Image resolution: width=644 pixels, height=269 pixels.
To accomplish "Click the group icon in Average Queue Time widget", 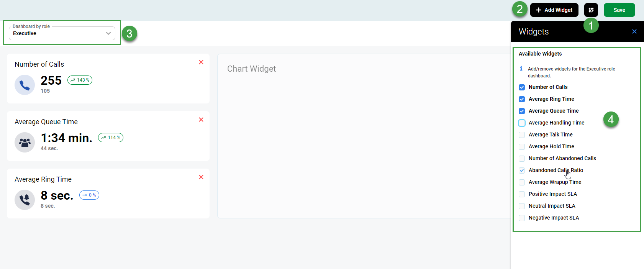I will click(x=25, y=142).
